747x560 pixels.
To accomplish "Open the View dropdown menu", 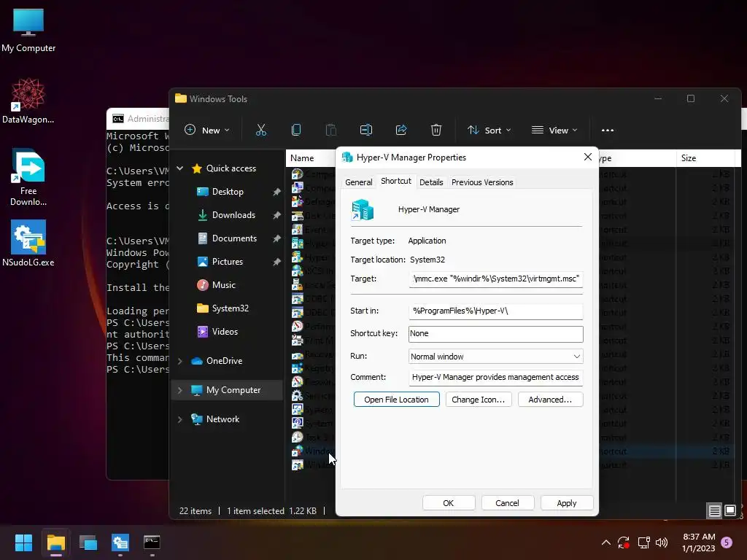I will 554,130.
